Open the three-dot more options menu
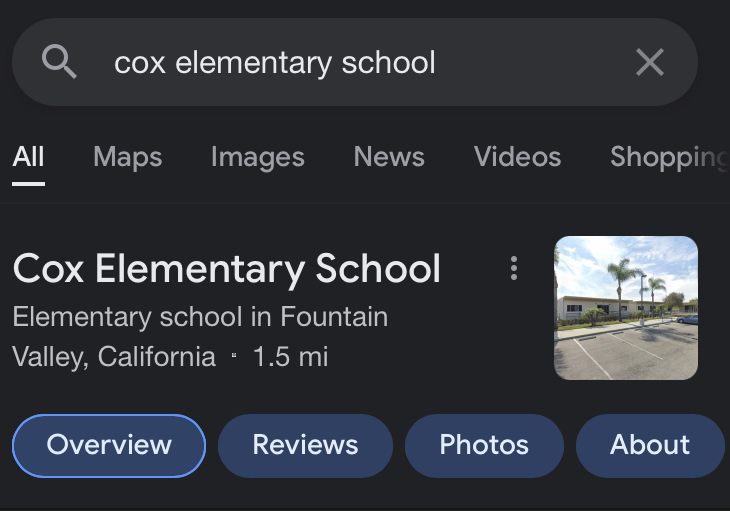 click(x=514, y=268)
